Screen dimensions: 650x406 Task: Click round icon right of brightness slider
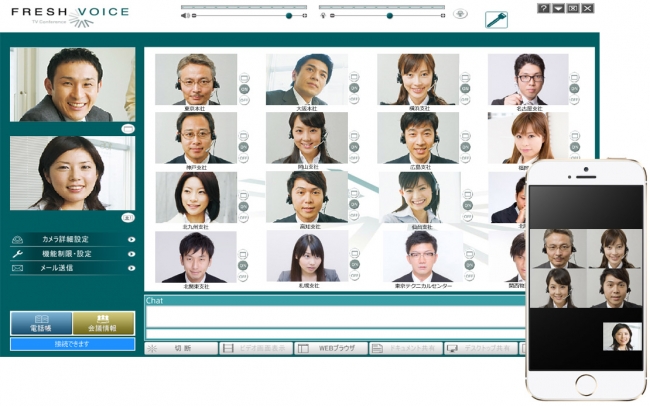click(460, 14)
